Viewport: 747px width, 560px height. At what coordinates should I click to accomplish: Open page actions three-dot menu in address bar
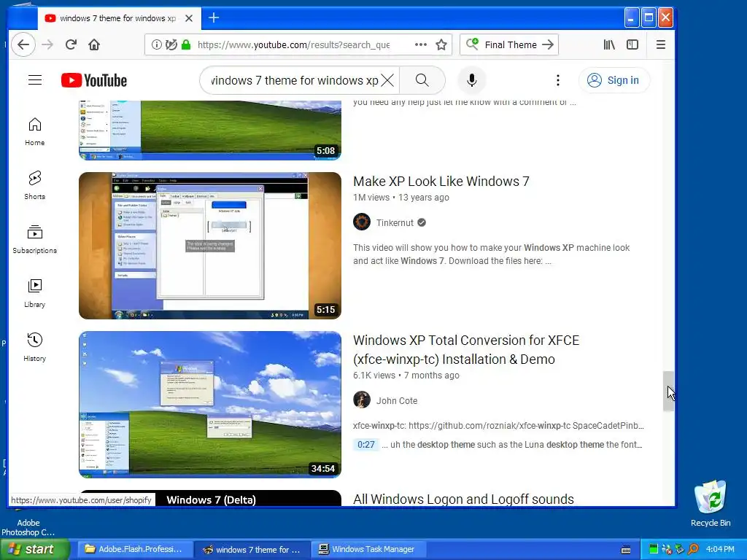(x=421, y=44)
